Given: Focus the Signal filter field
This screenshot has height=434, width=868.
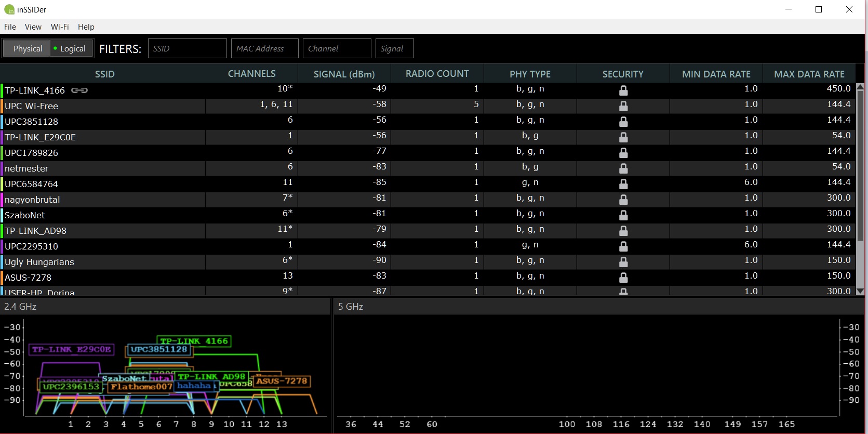Looking at the screenshot, I should click(395, 48).
